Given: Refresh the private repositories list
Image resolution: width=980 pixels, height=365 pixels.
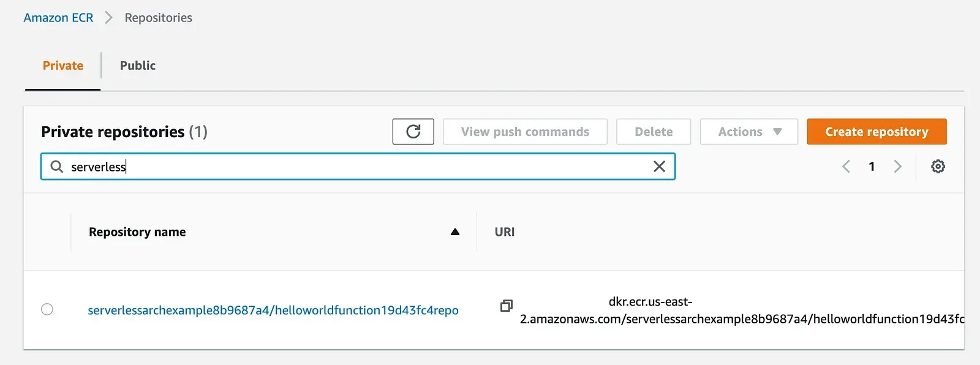Looking at the screenshot, I should click(413, 132).
